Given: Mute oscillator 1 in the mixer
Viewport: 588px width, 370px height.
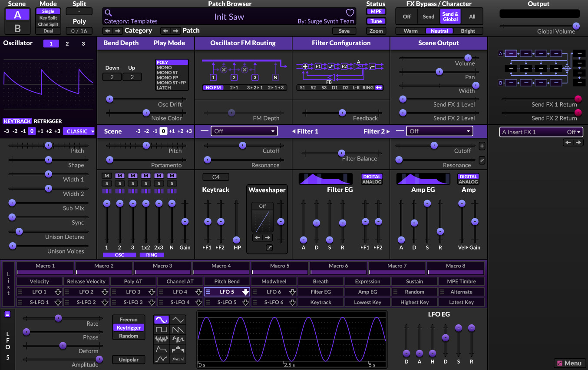Looking at the screenshot, I should (x=106, y=176).
